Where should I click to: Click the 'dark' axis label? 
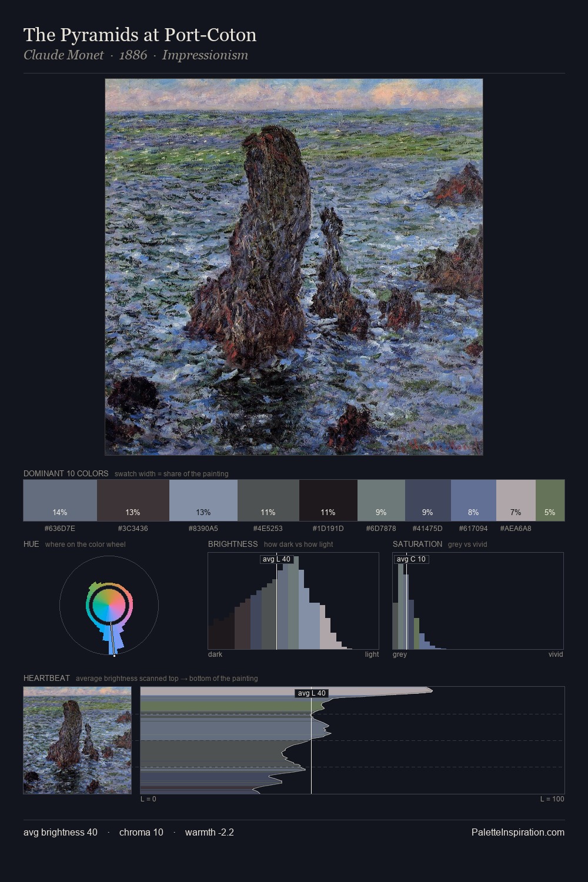point(215,654)
